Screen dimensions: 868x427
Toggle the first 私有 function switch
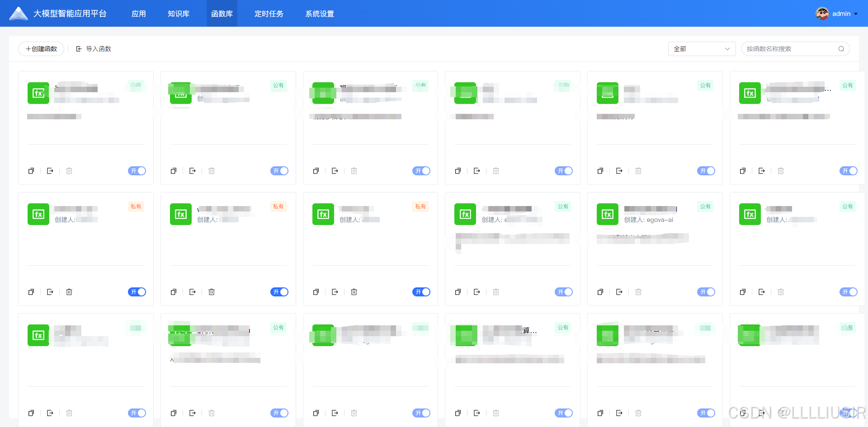pyautogui.click(x=137, y=292)
